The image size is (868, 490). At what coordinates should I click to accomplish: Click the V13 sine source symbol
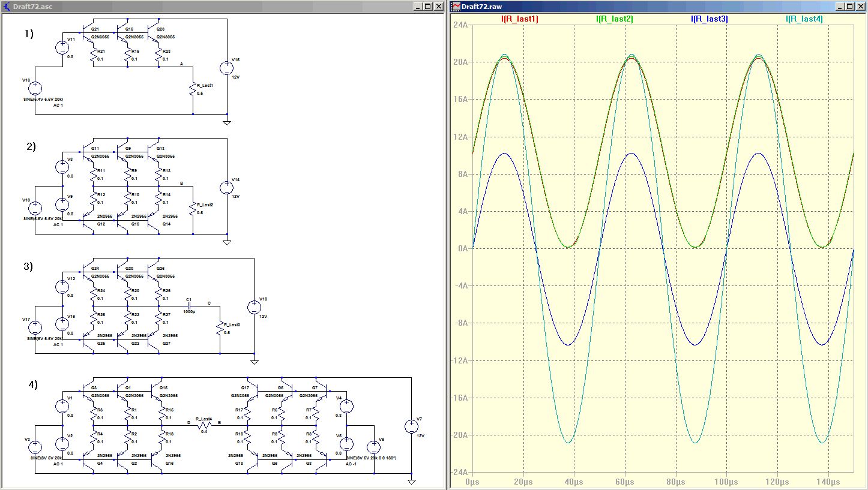point(35,89)
